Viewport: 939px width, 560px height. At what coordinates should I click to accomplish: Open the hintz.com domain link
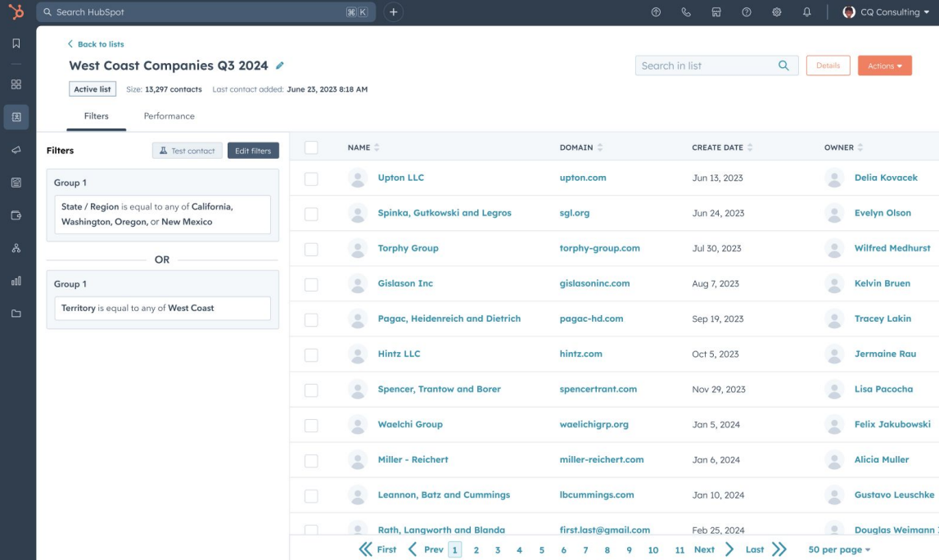[x=581, y=354]
